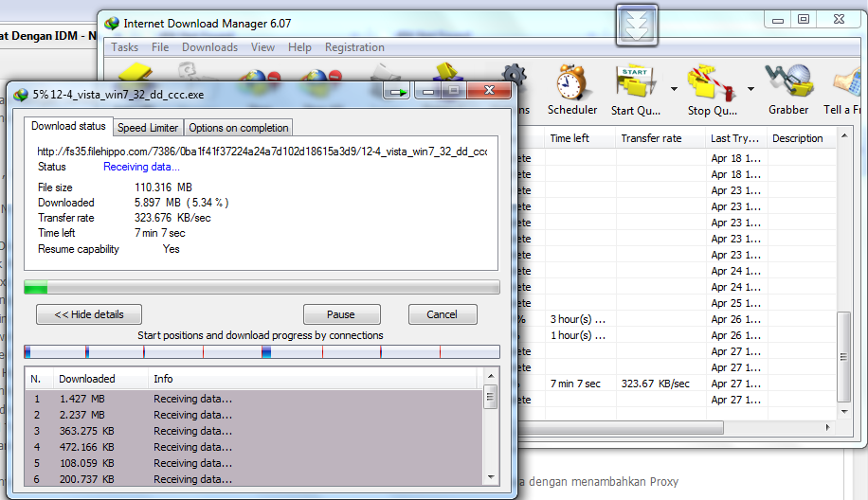This screenshot has height=500, width=868.
Task: Select connection row with 200.737 KB
Action: tap(254, 479)
